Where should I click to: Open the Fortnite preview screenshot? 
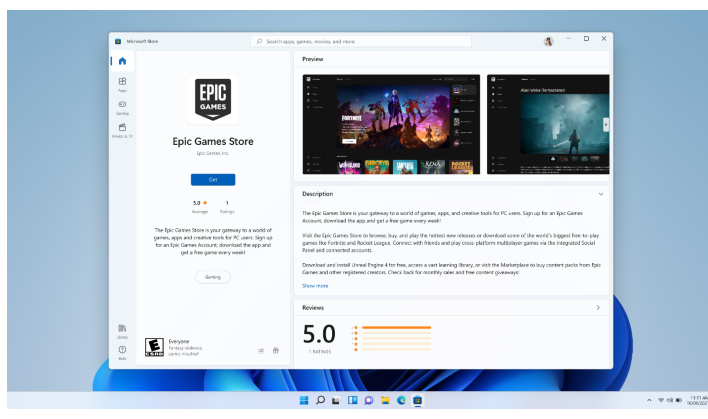click(391, 124)
